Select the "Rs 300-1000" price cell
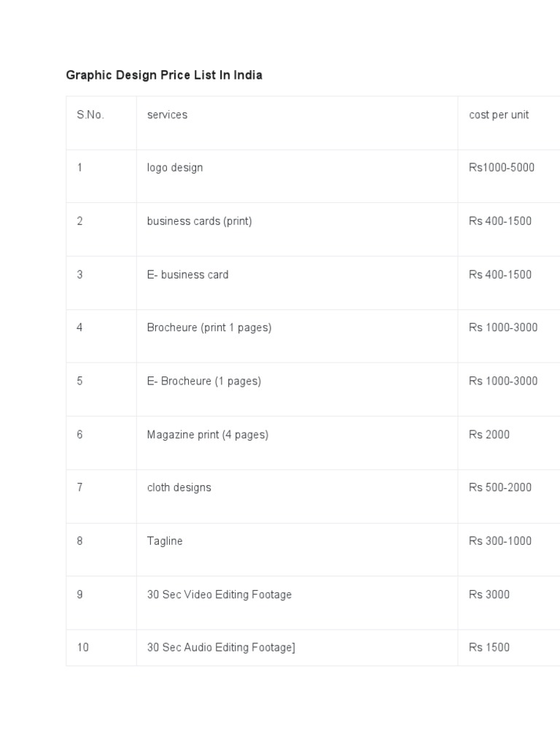Screen dimensions: 560x747 point(500,541)
